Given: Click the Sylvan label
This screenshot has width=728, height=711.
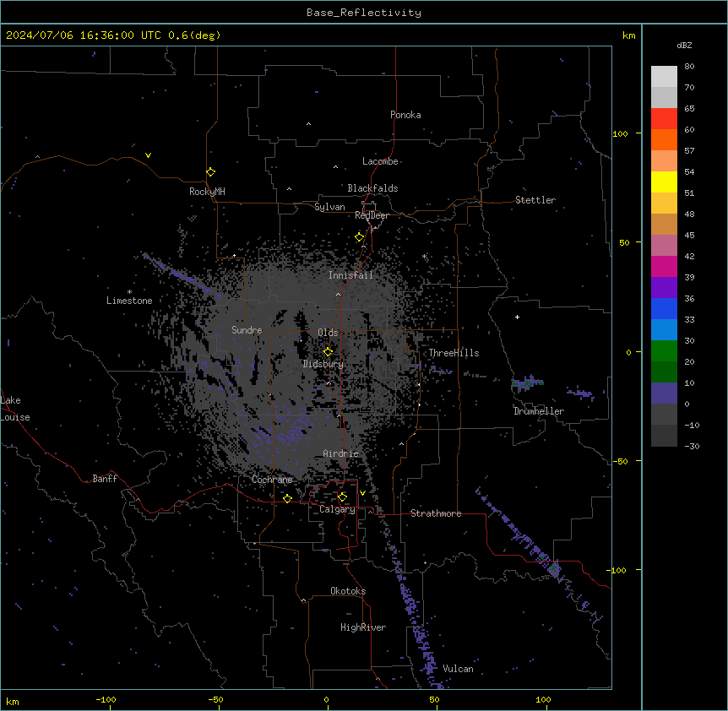Looking at the screenshot, I should coord(329,207).
